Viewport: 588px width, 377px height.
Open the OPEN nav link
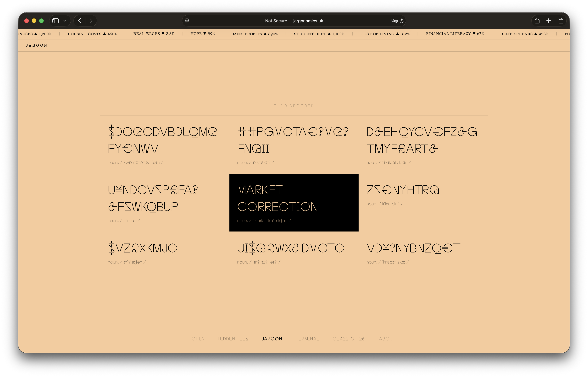point(198,339)
